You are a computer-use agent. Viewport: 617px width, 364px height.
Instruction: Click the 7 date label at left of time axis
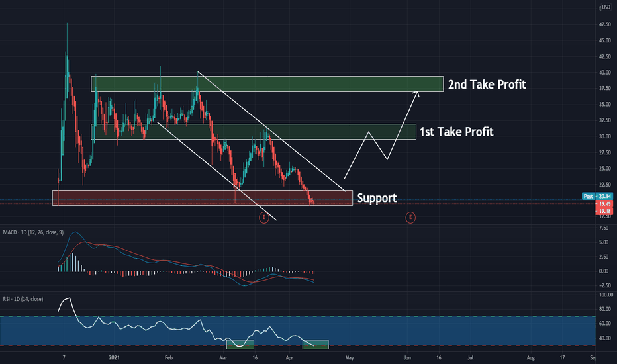click(x=64, y=357)
